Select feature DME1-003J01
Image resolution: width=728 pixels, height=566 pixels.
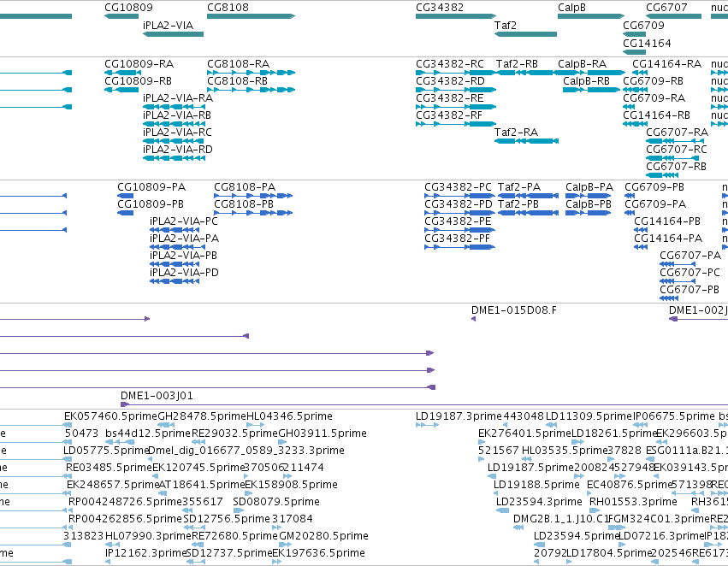[424, 404]
